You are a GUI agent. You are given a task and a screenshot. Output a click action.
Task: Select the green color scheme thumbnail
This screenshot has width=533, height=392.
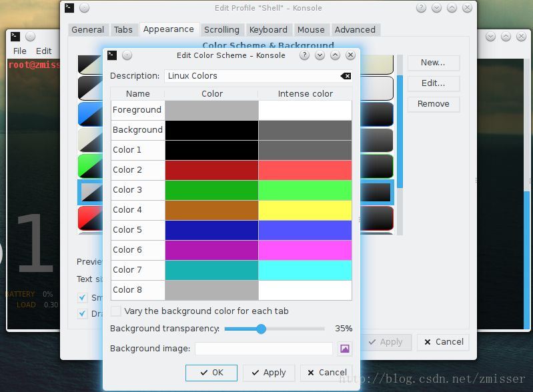[x=91, y=167]
